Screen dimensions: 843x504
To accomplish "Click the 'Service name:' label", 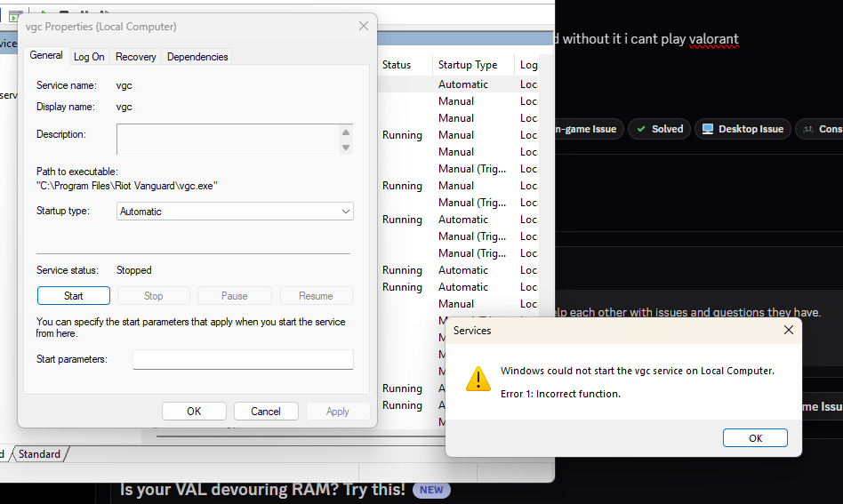I will tap(67, 85).
